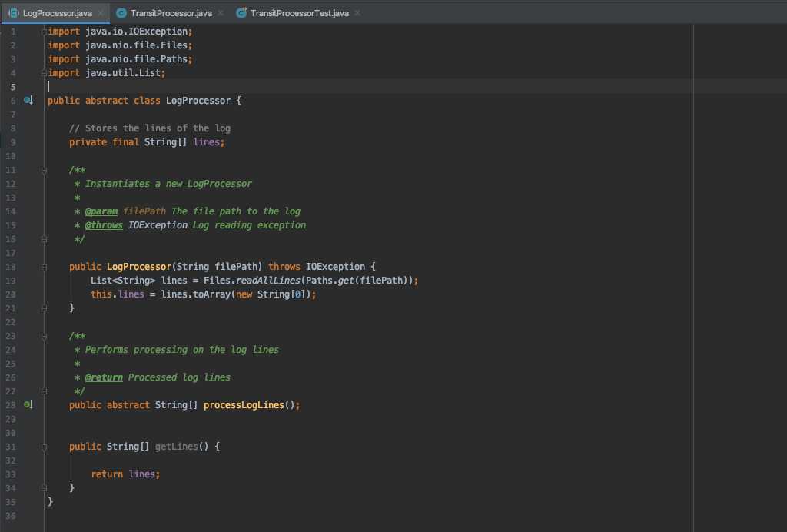Click the @return Javadoc tag

[x=104, y=377]
